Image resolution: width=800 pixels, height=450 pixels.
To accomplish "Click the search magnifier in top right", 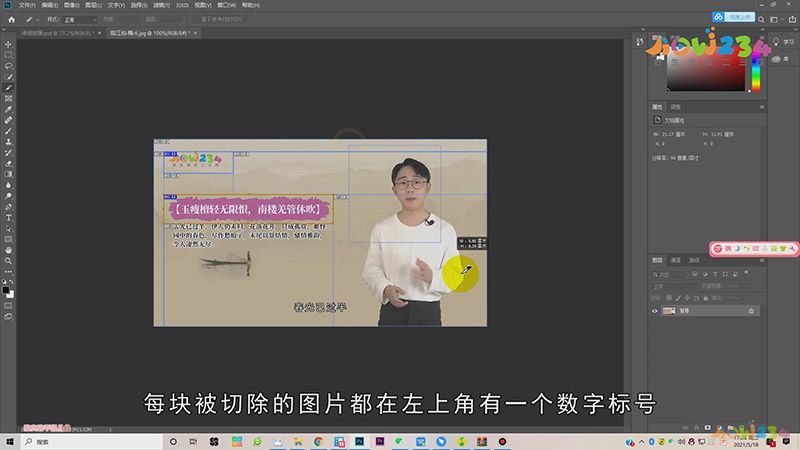I will click(761, 19).
